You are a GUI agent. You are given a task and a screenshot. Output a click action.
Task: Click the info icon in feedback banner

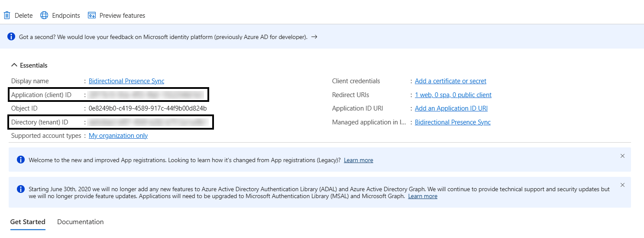pyautogui.click(x=12, y=37)
